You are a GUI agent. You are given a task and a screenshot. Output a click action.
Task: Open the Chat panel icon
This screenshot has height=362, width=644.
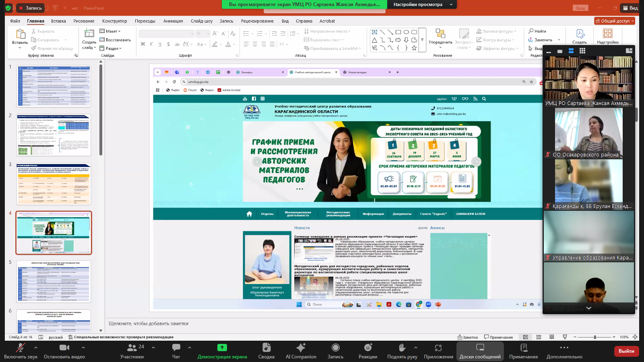point(176,348)
